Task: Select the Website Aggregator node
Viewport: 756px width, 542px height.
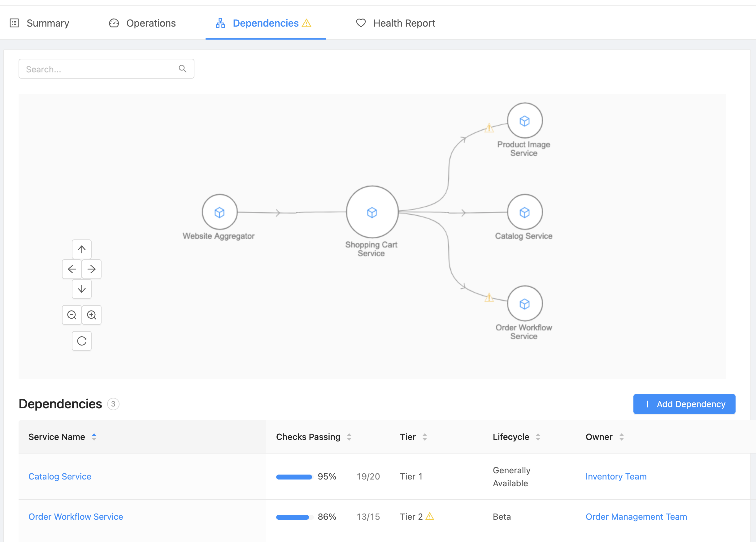Action: [x=220, y=212]
